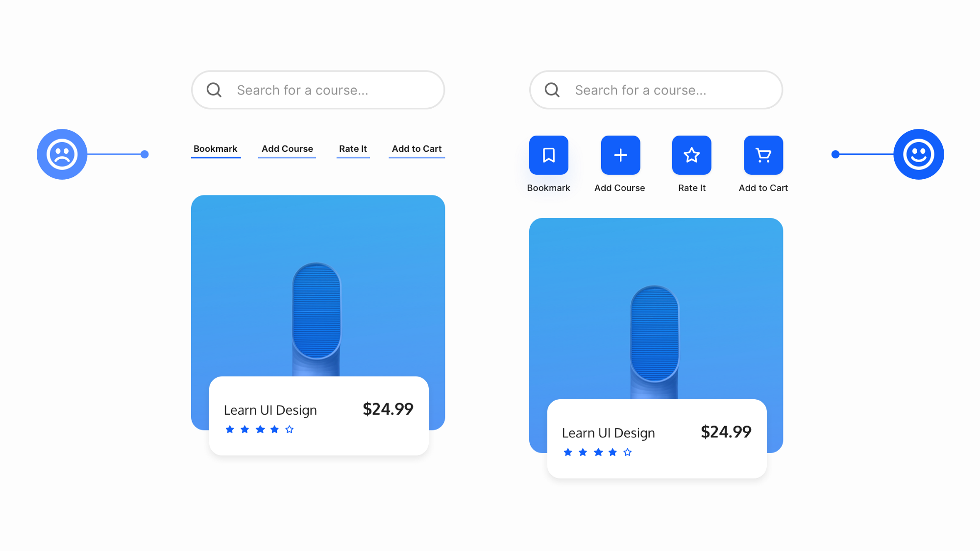980x551 pixels.
Task: Click the left search bar input field
Action: (x=318, y=90)
